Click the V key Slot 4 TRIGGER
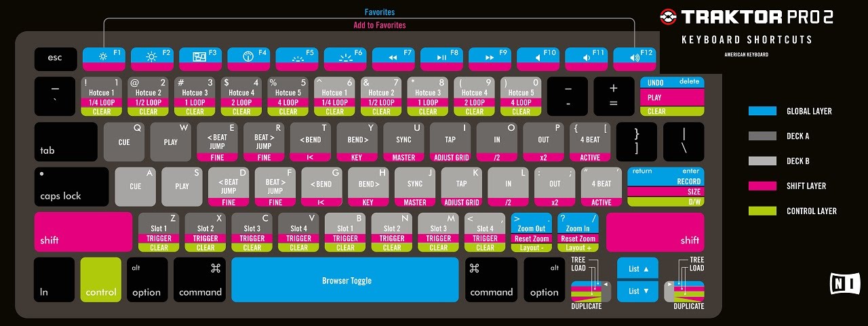868x326 pixels. (298, 232)
